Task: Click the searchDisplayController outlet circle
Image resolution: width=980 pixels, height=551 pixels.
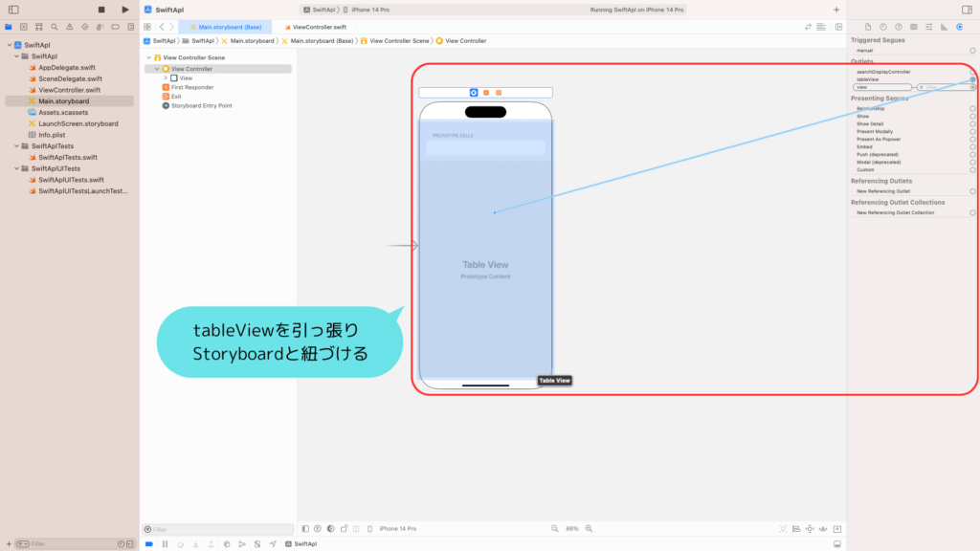Action: pos(972,72)
